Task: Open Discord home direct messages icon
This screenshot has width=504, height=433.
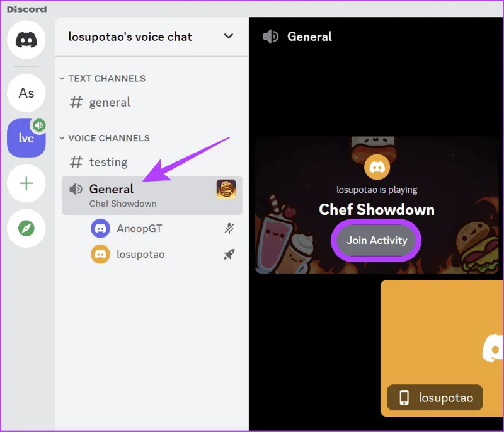Action: pos(26,40)
